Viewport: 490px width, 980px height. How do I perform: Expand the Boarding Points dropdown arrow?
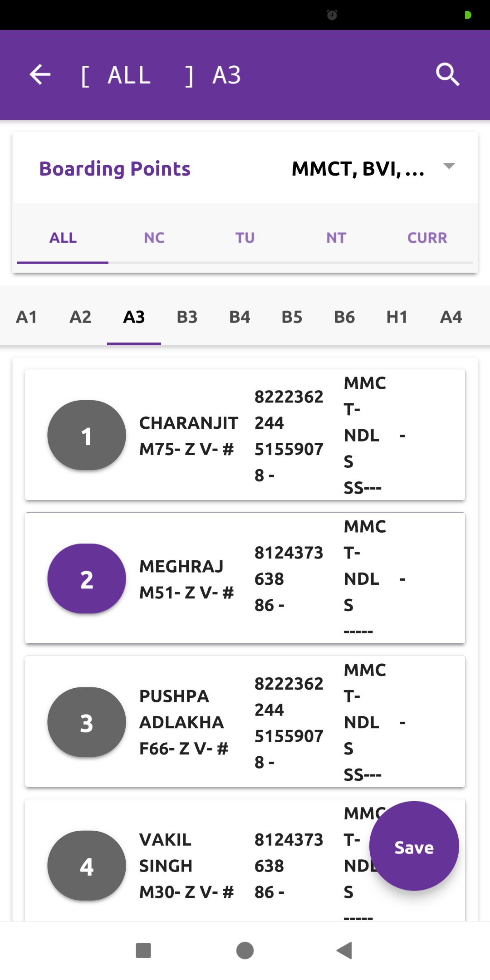(x=449, y=167)
